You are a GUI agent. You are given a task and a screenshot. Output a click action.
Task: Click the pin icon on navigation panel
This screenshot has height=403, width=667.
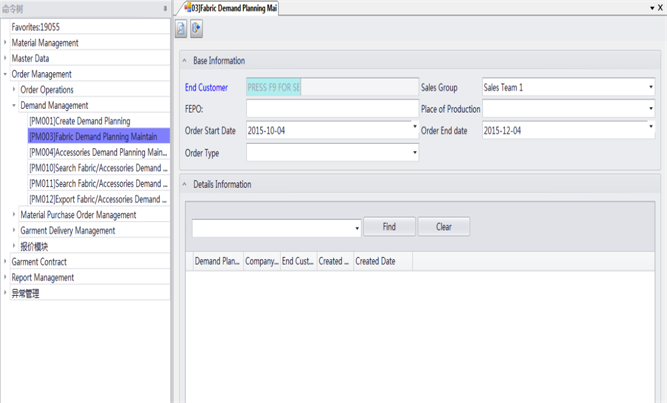click(x=165, y=8)
